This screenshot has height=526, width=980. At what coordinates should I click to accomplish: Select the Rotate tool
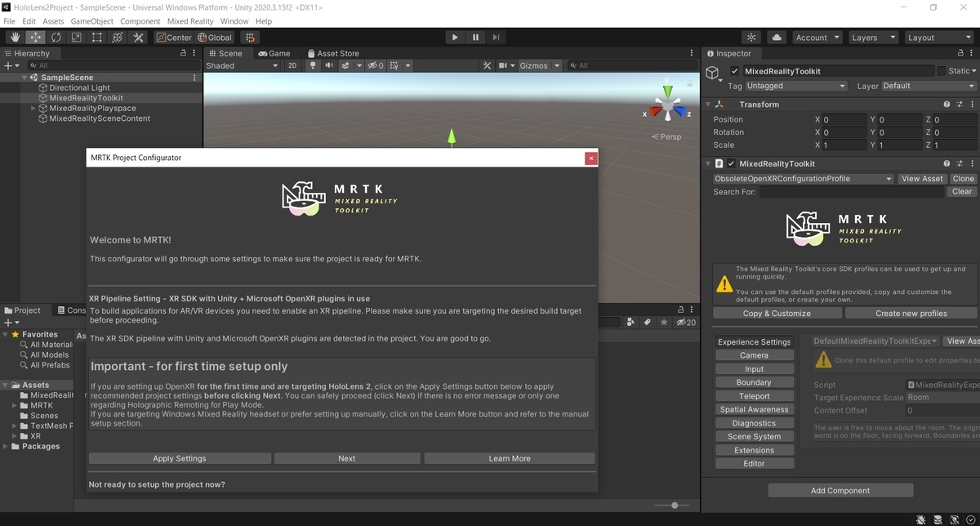coord(56,38)
